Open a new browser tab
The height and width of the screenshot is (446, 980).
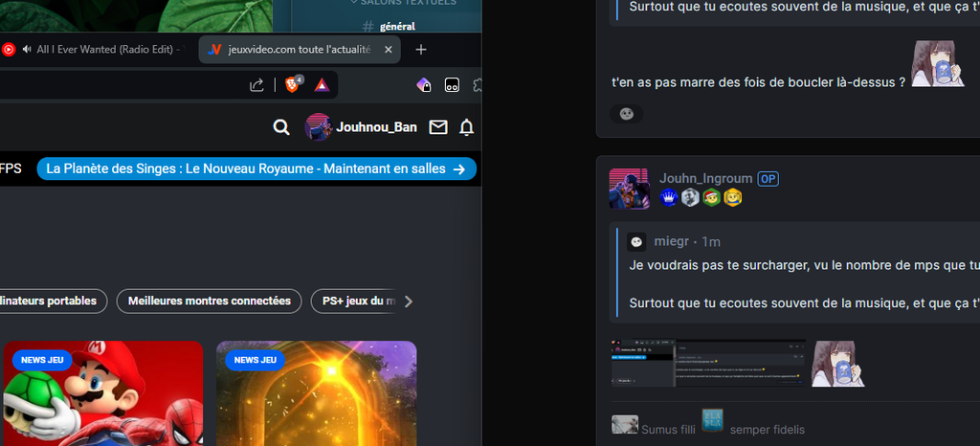click(x=421, y=50)
